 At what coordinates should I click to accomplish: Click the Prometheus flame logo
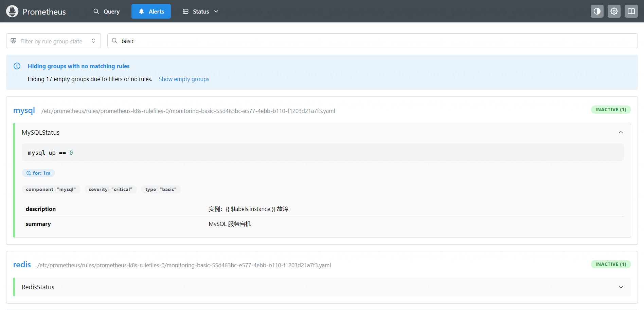click(12, 11)
